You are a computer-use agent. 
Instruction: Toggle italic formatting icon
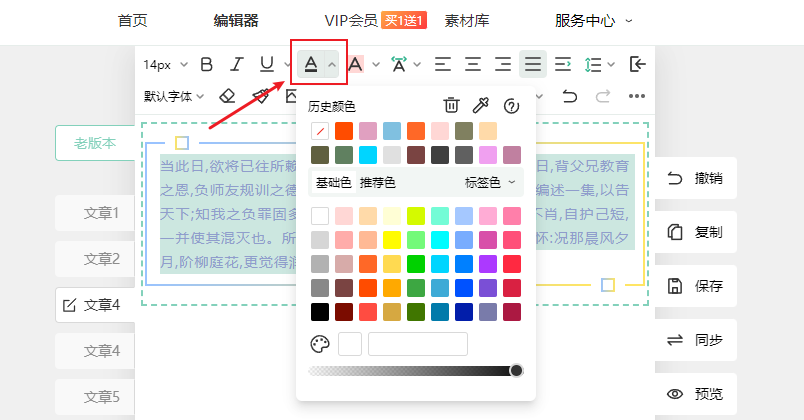236,65
